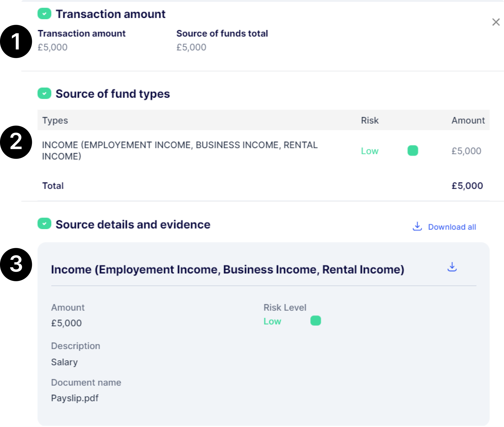The width and height of the screenshot is (504, 427).
Task: Click the Low risk label in table
Action: [369, 151]
